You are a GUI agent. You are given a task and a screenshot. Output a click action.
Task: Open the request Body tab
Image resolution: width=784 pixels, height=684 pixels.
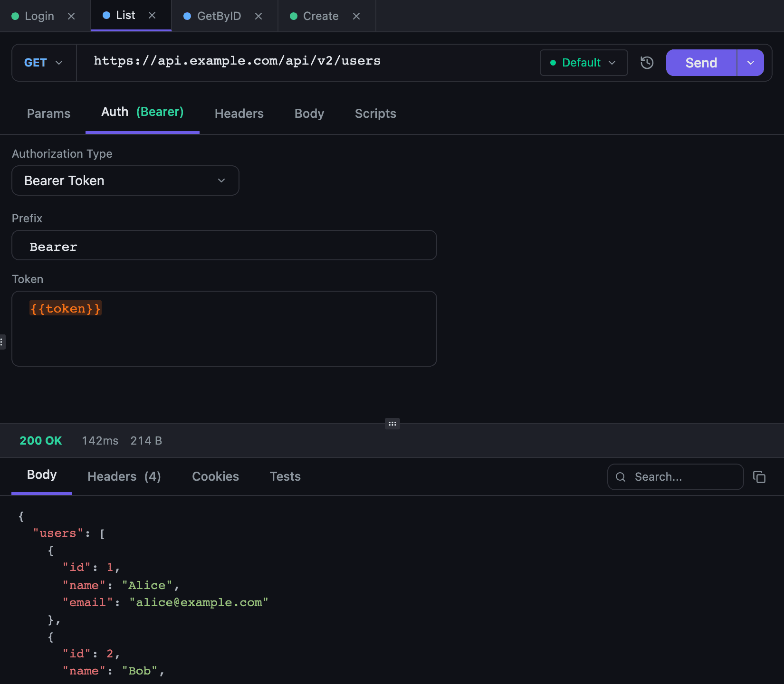(309, 114)
